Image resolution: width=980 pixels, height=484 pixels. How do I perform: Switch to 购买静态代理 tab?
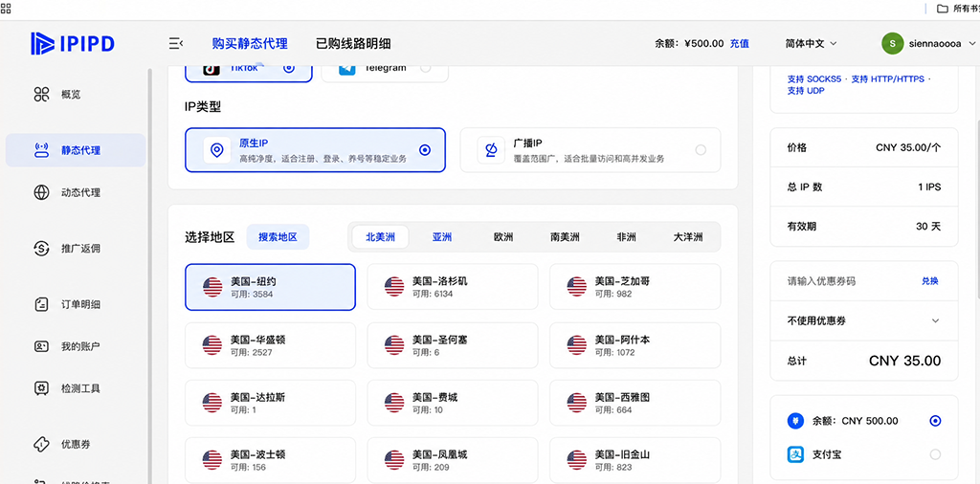pyautogui.click(x=250, y=44)
